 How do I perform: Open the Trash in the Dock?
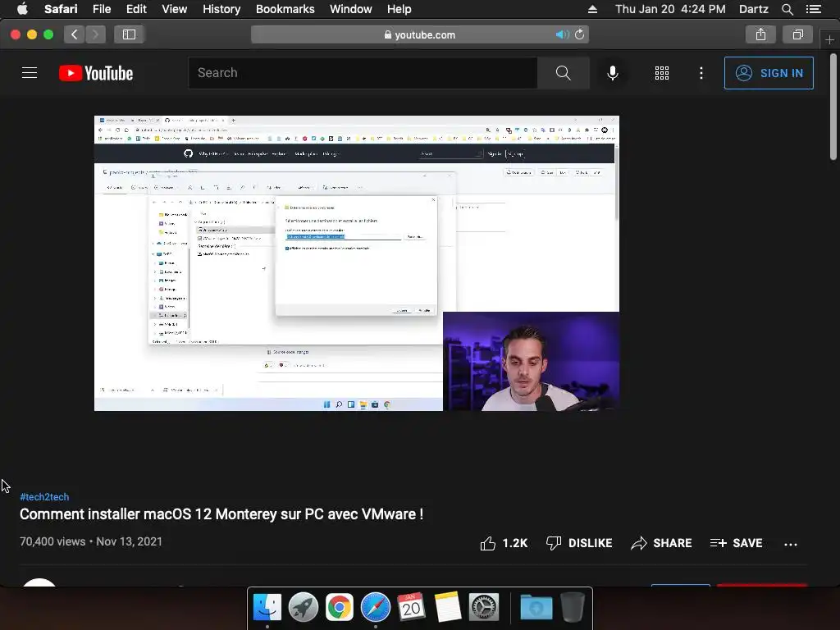(x=572, y=607)
